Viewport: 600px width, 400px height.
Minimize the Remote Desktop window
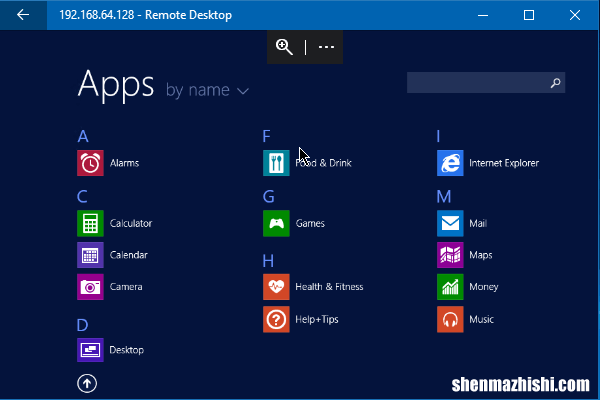click(483, 15)
